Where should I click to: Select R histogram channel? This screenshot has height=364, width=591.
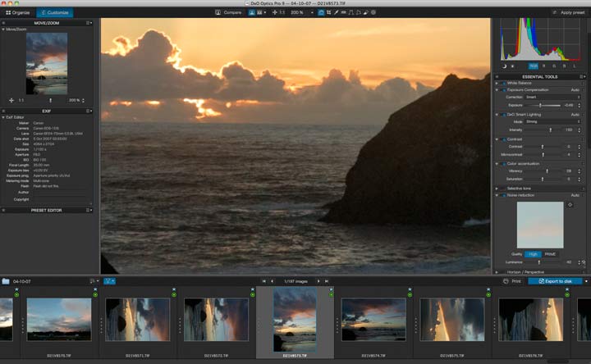(543, 66)
